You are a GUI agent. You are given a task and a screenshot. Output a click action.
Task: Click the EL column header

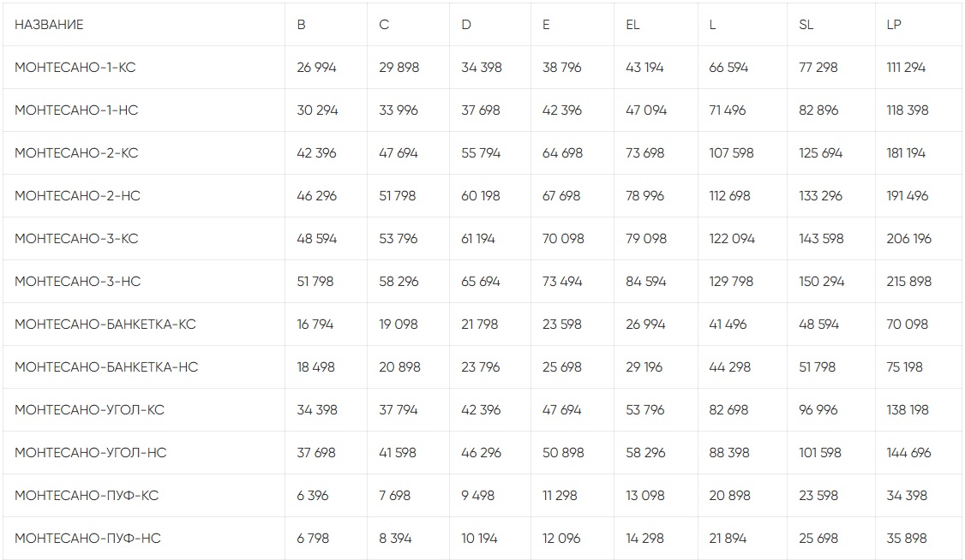point(632,25)
